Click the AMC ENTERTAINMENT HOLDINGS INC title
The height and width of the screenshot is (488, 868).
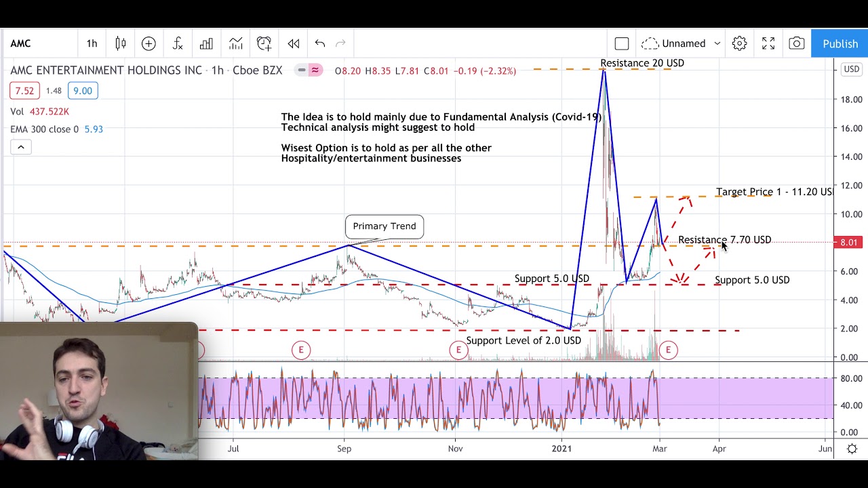click(106, 70)
